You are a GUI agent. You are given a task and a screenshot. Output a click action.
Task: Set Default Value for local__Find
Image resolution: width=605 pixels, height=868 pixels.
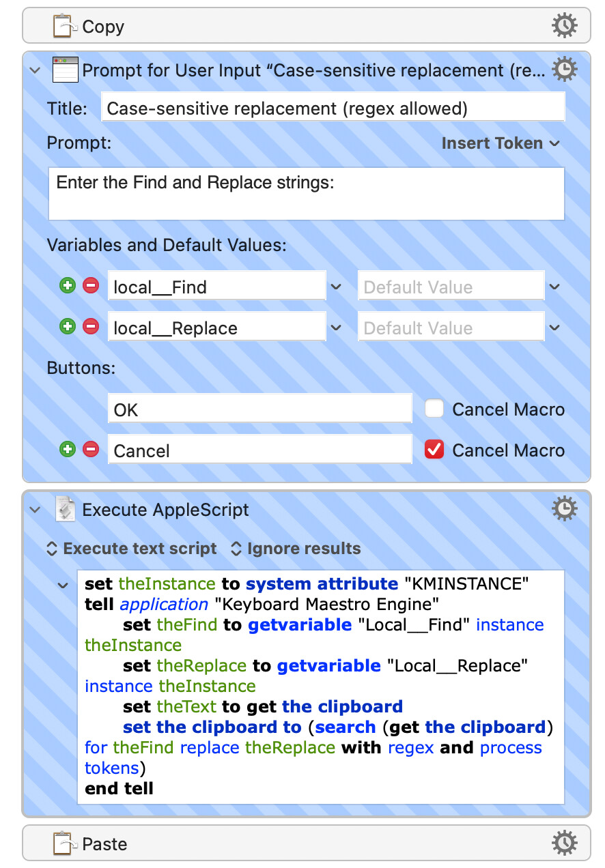click(x=451, y=287)
